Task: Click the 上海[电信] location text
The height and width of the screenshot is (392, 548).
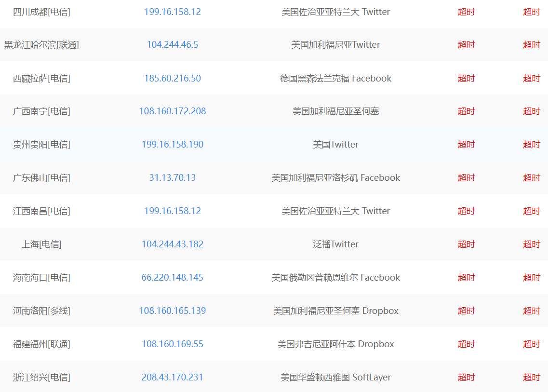Action: tap(41, 244)
